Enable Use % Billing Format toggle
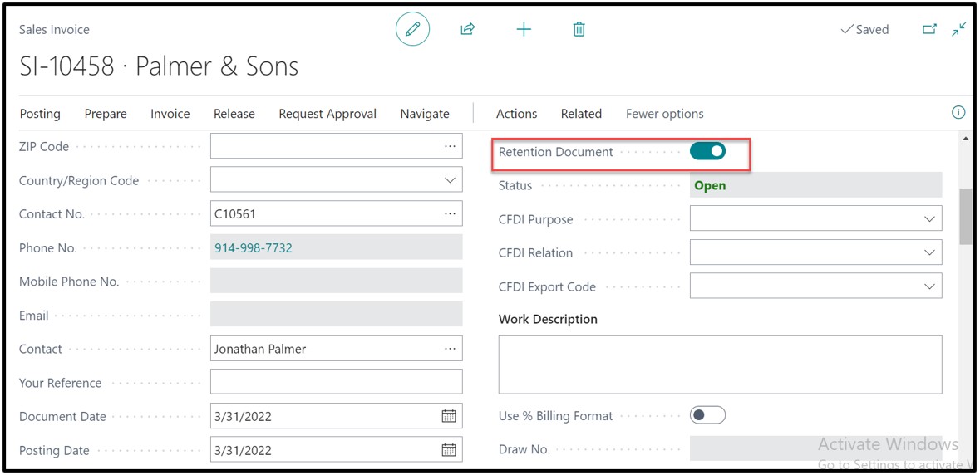This screenshot has height=475, width=980. [707, 415]
